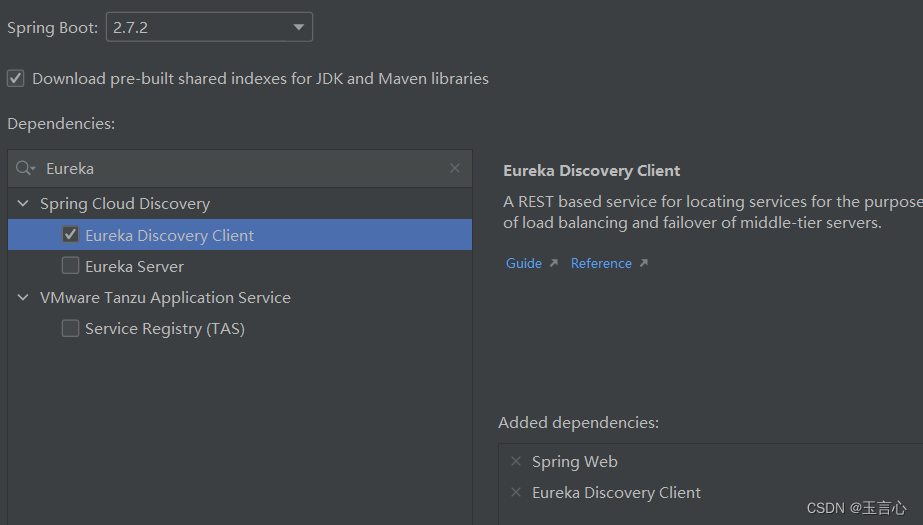Remove Eureka Discovery Client from added dependencies
The height and width of the screenshot is (525, 923).
click(516, 492)
